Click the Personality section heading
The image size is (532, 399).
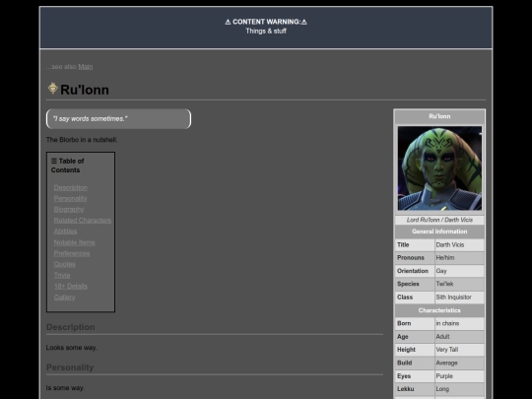70,367
